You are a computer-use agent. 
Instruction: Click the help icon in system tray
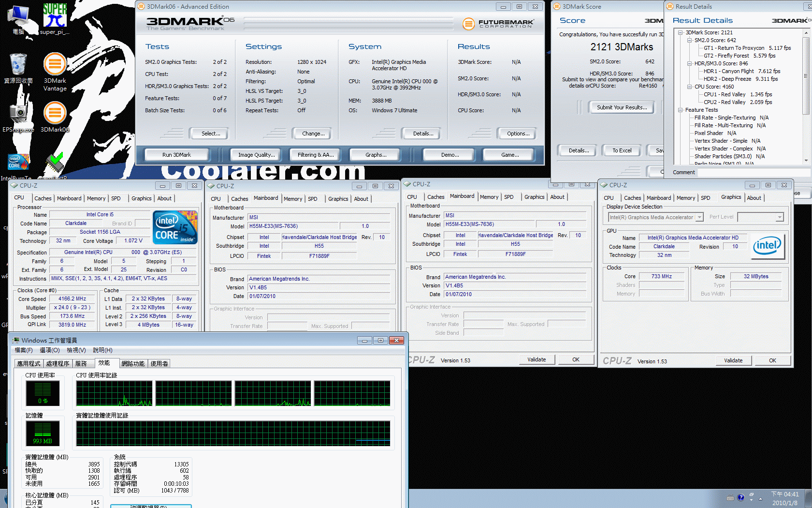pyautogui.click(x=741, y=497)
